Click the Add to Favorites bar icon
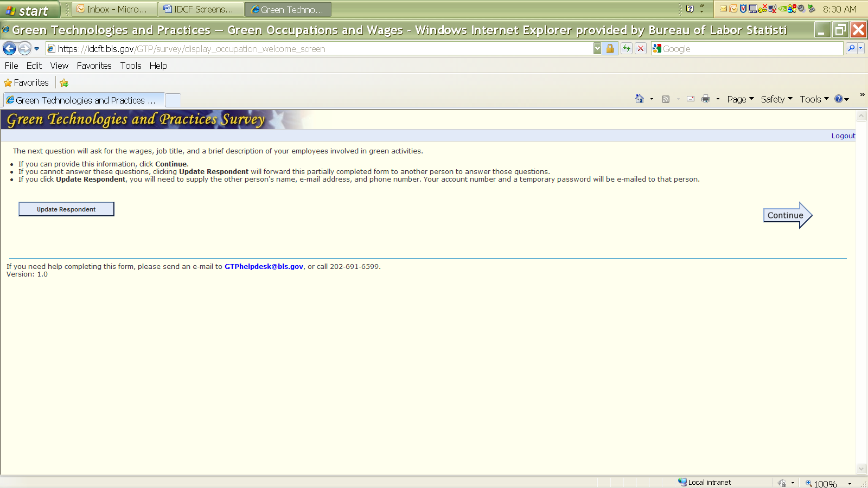The image size is (868, 488). [64, 83]
